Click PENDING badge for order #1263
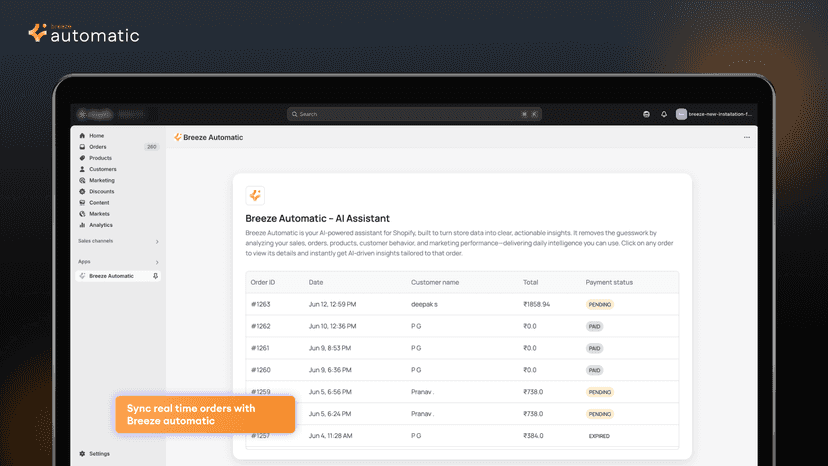The height and width of the screenshot is (466, 828). [x=600, y=304]
